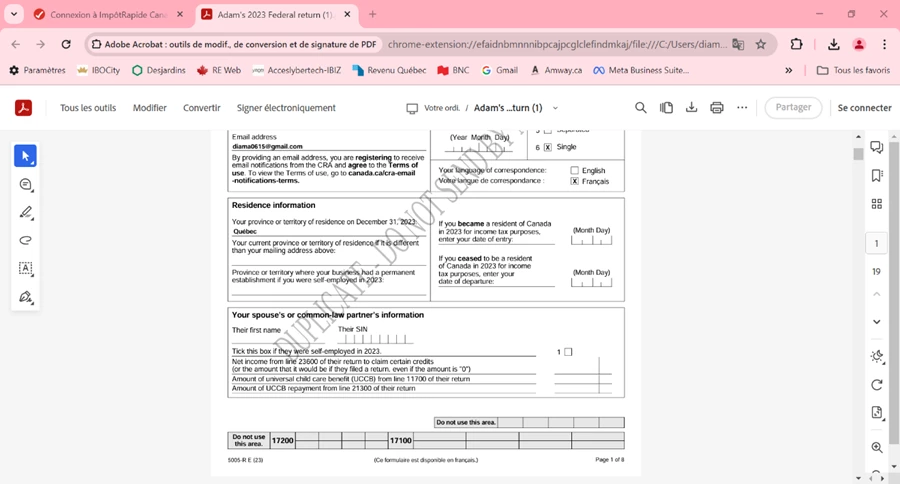The image size is (900, 484).
Task: Click Se connecter link
Action: coord(864,108)
